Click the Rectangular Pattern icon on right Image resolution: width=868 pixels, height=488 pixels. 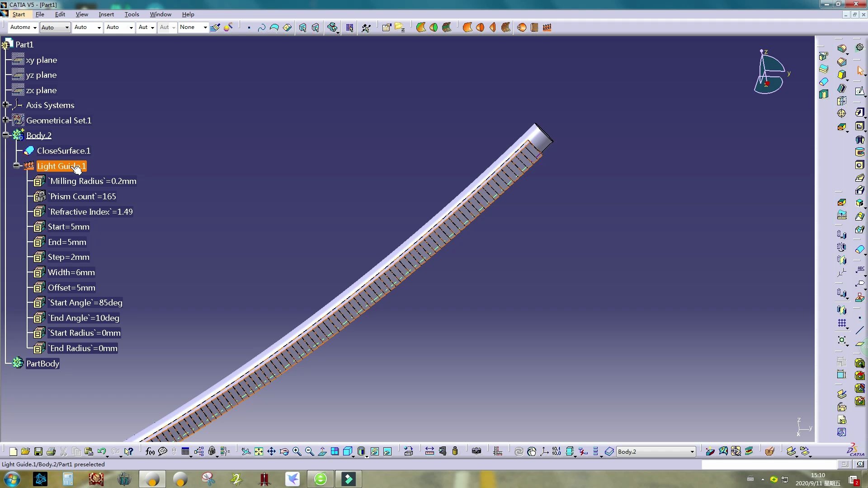842,323
